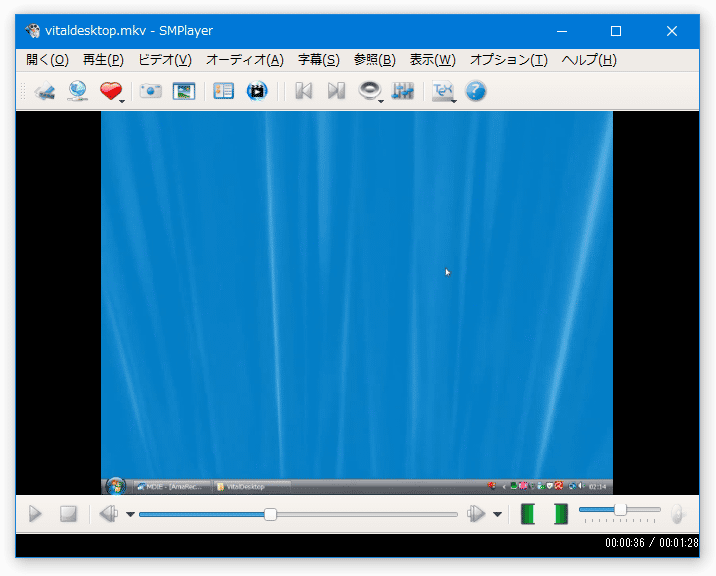Click the video playback area
The image size is (716, 576).
click(x=357, y=302)
